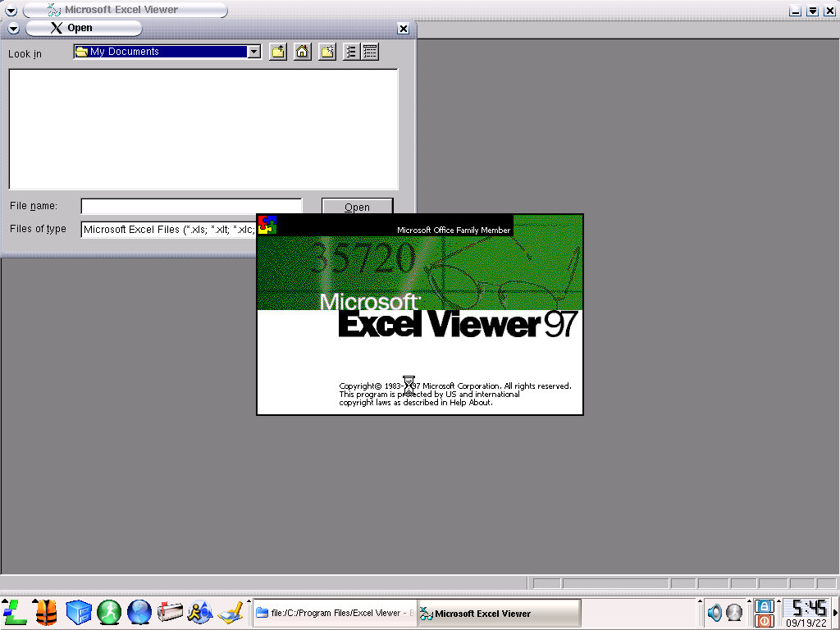Launch the globe web browser icon
This screenshot has width=840, height=630.
(x=139, y=612)
